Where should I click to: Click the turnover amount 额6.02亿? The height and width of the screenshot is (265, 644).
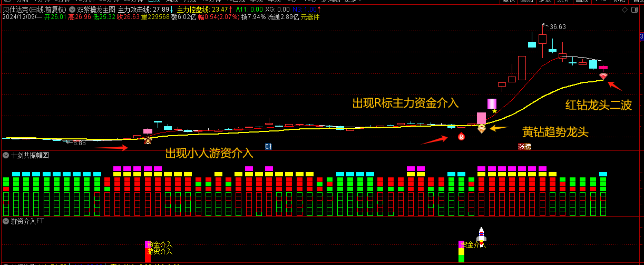coord(183,17)
